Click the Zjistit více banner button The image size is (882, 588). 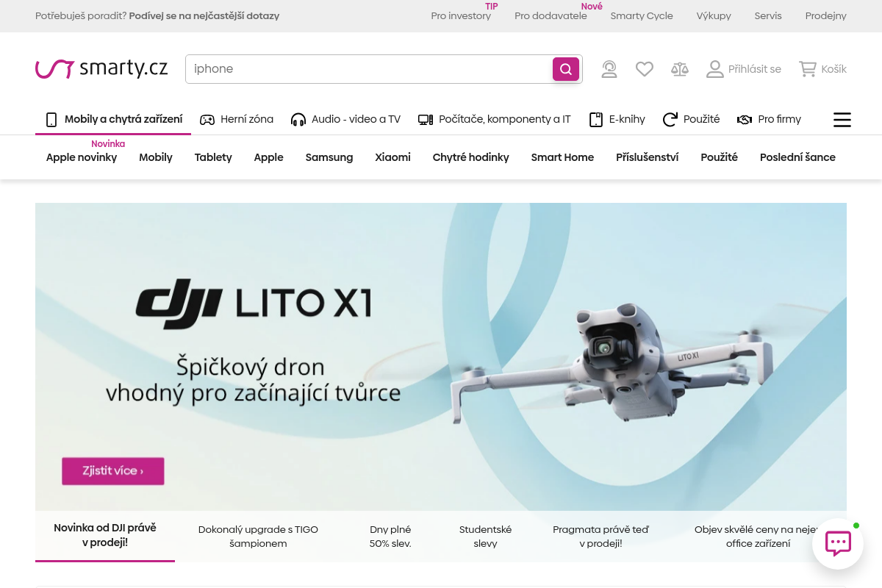tap(112, 471)
